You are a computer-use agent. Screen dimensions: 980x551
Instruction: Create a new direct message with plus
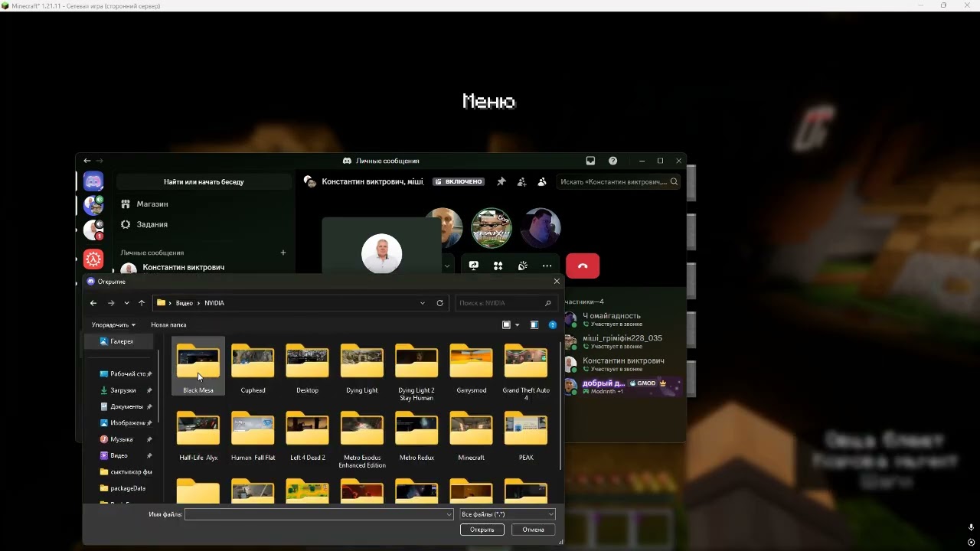pyautogui.click(x=283, y=253)
